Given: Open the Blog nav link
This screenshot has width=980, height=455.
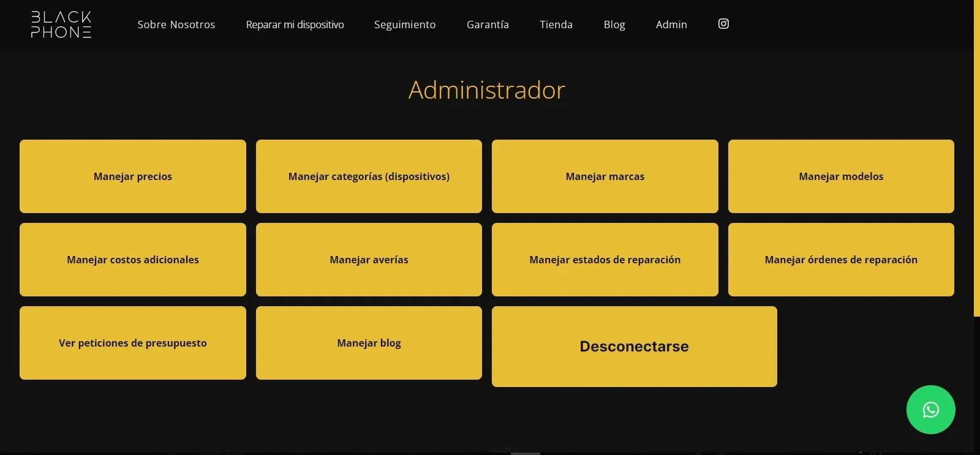Looking at the screenshot, I should click(614, 24).
